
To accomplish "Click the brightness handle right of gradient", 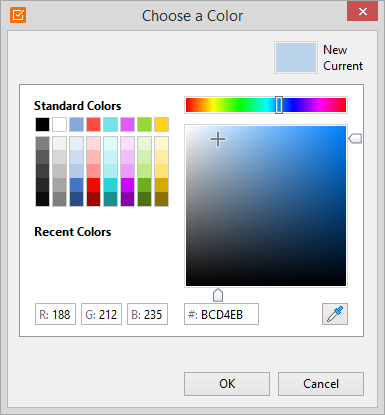I will tap(355, 138).
